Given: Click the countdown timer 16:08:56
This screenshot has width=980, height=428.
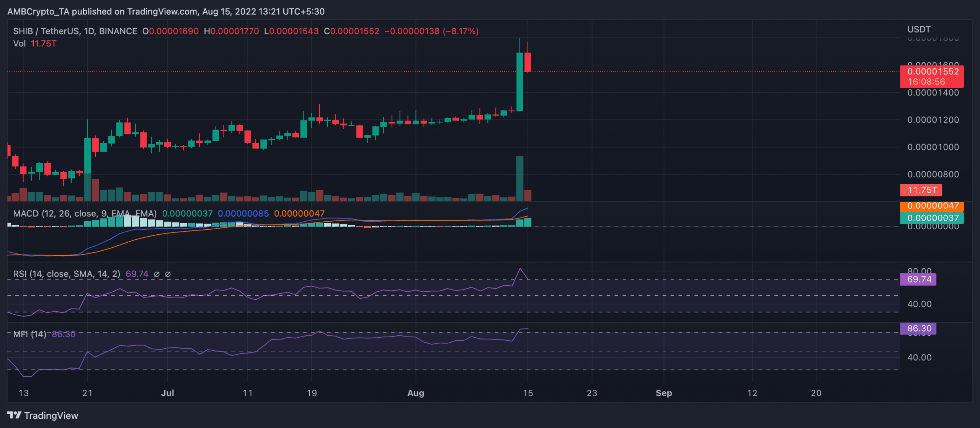Looking at the screenshot, I should pos(926,82).
